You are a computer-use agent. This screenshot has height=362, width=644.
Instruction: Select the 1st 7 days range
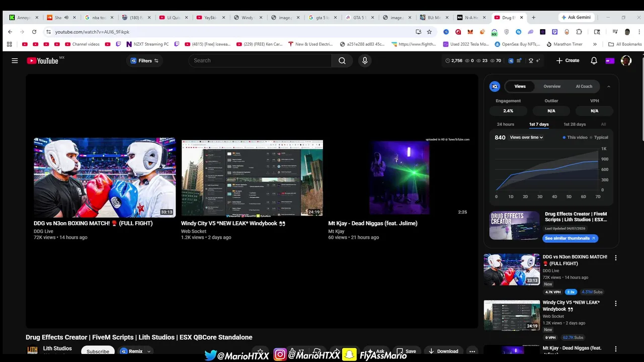[x=539, y=124]
